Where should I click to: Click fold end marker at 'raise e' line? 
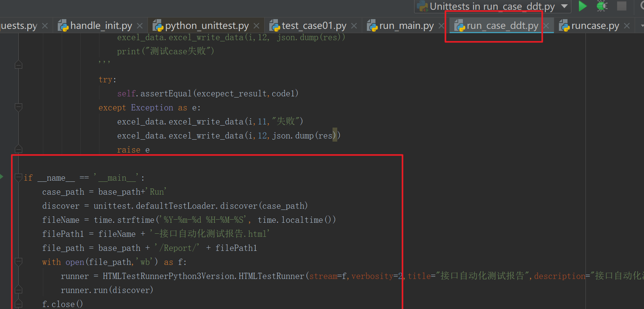click(x=18, y=149)
